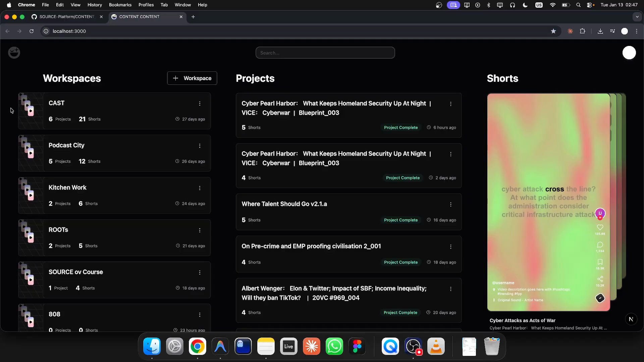This screenshot has width=644, height=362.
Task: Open a new browser tab
Action: coord(193,17)
